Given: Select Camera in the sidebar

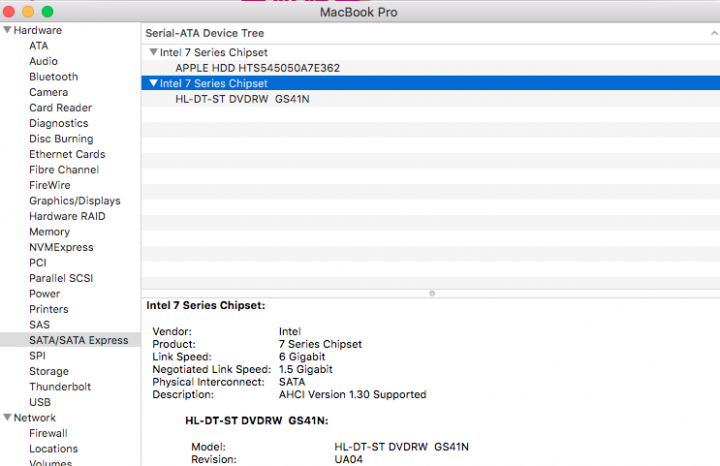Looking at the screenshot, I should pyautogui.click(x=48, y=92).
